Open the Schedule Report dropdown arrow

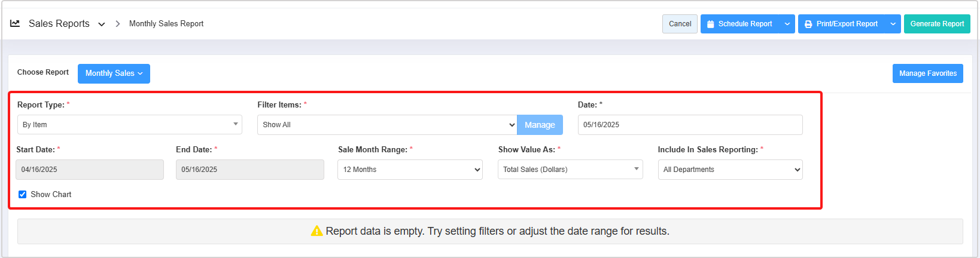(x=787, y=24)
